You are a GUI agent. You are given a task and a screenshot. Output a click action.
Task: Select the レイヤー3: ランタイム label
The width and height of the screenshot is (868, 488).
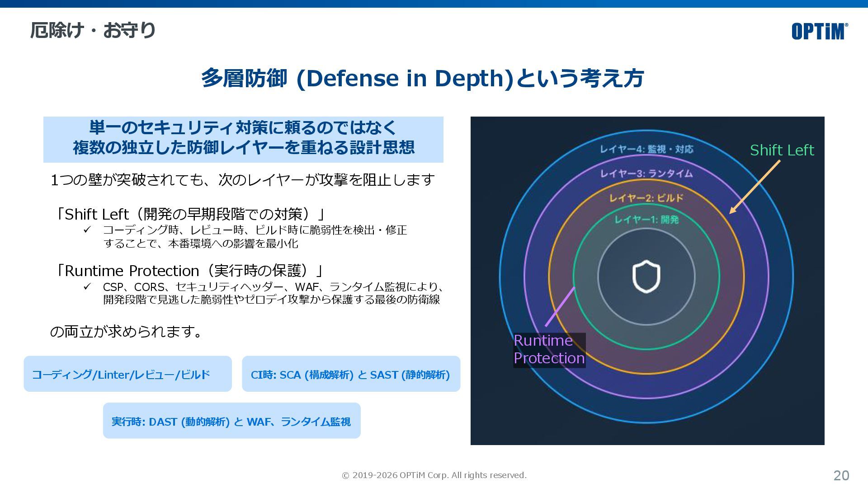[646, 174]
